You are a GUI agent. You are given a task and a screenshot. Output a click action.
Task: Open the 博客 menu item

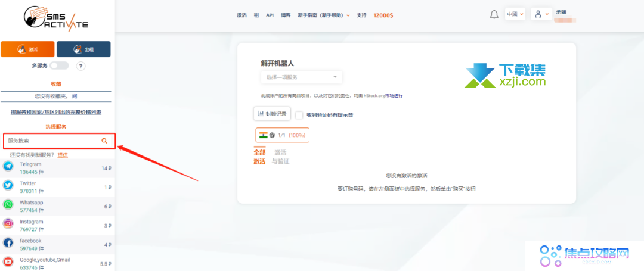[286, 15]
